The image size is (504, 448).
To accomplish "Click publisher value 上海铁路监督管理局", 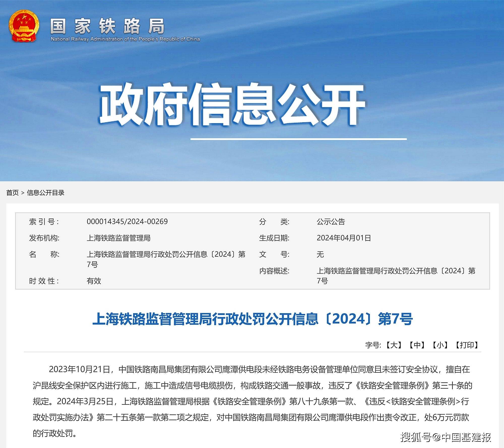I will [x=118, y=238].
